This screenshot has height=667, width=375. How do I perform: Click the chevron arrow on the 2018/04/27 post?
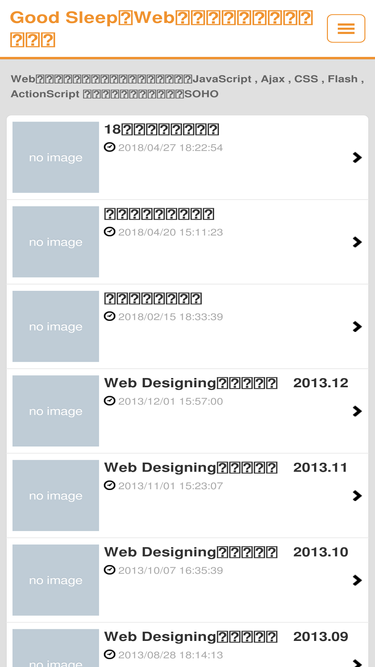pos(357,157)
